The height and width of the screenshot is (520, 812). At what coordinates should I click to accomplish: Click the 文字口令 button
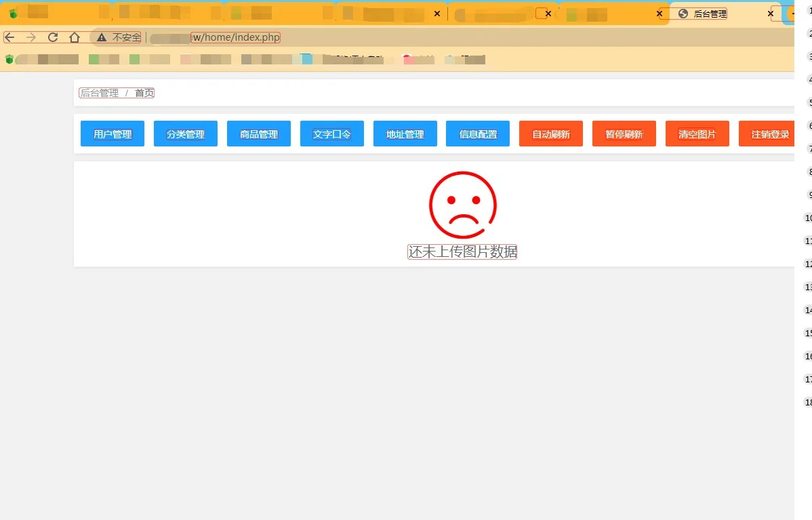(x=332, y=134)
